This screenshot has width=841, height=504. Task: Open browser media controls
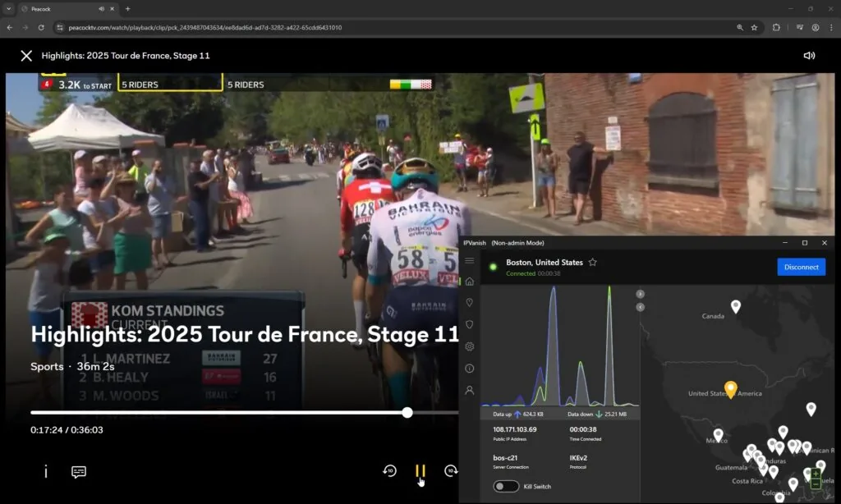coord(800,27)
